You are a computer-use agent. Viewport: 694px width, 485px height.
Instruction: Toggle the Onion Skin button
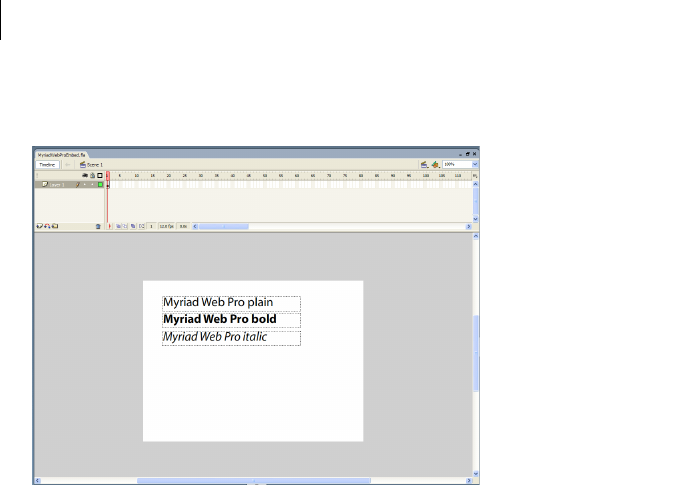[x=118, y=226]
